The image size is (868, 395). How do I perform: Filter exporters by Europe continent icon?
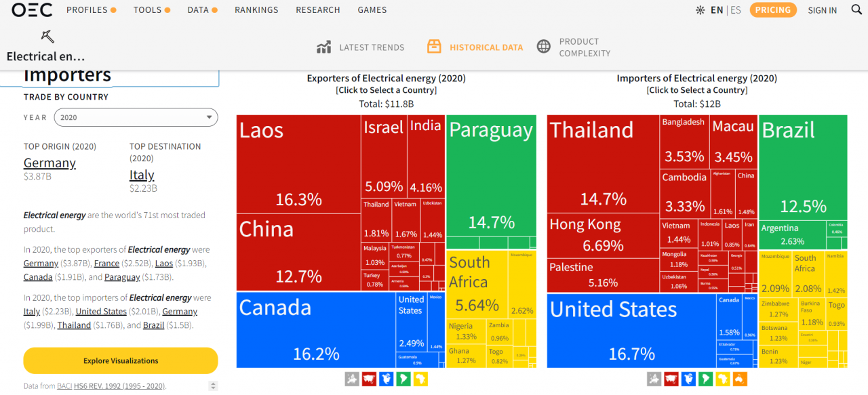[351, 379]
